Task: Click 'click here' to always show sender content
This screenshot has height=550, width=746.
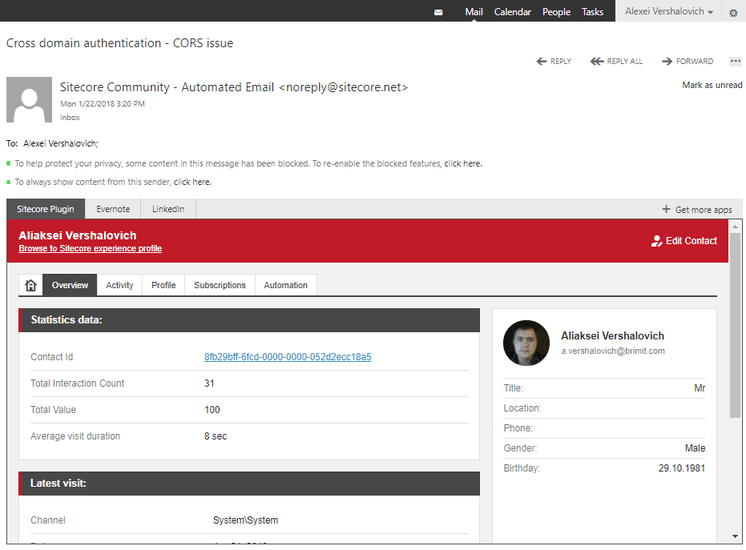Action: pyautogui.click(x=192, y=182)
